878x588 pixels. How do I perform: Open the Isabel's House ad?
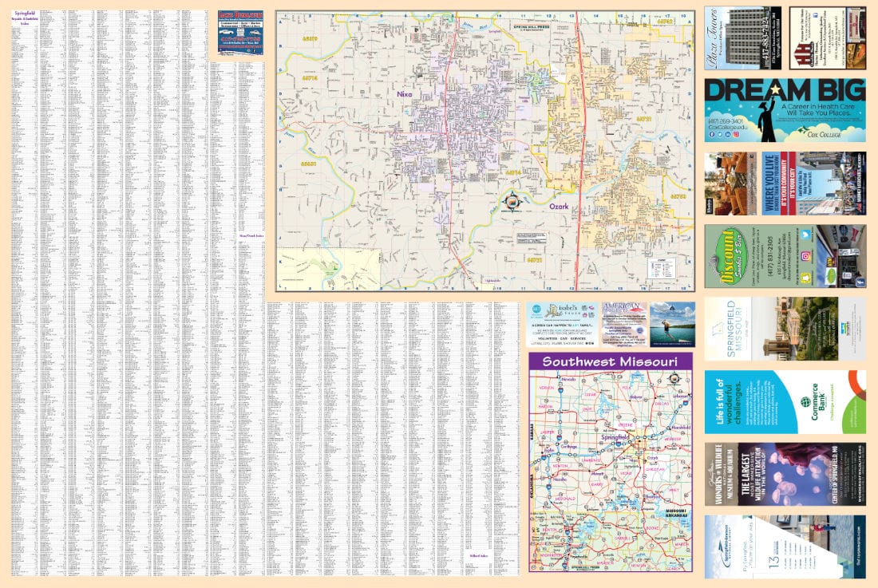coord(563,325)
